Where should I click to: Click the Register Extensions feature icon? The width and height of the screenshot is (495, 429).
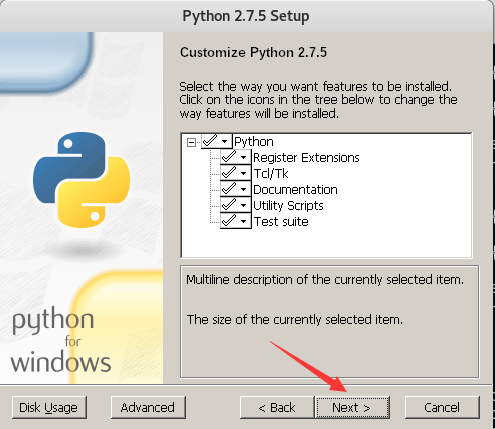tap(235, 157)
